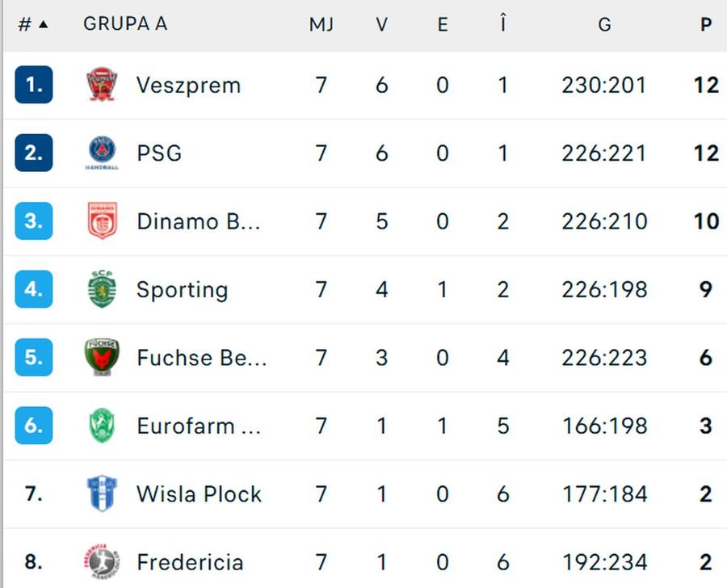Click the Fredericia handball logo
Viewport: 727px width, 588px height.
[x=102, y=561]
